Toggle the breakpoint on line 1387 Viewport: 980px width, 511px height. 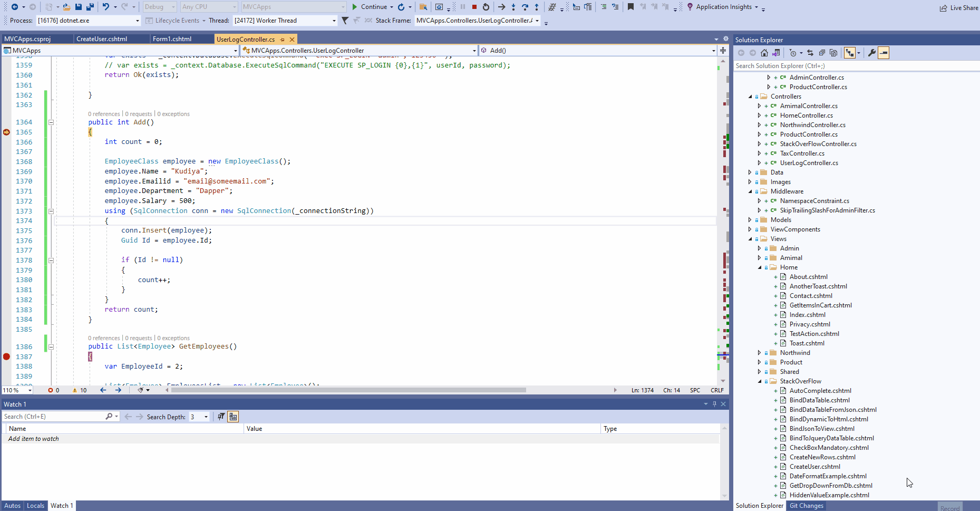[x=7, y=356]
